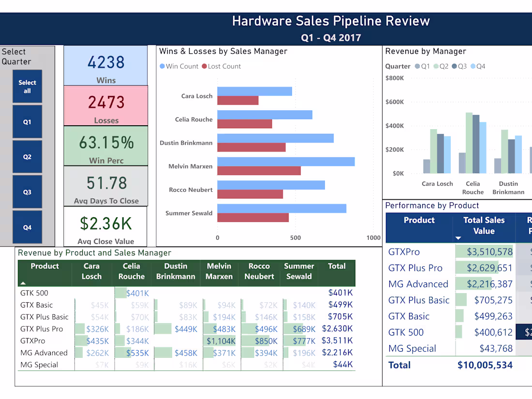This screenshot has height=399, width=532.
Task: Click the blue Win Count legend dot
Action: click(163, 66)
